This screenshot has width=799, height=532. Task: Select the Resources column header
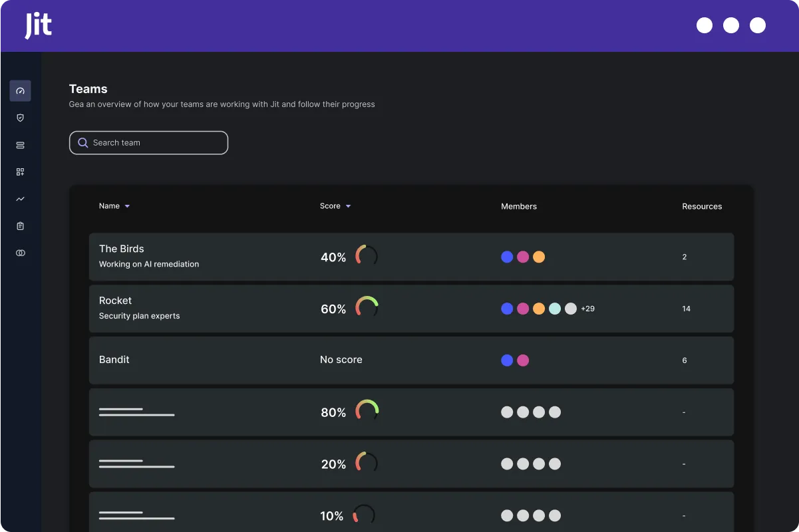tap(702, 206)
